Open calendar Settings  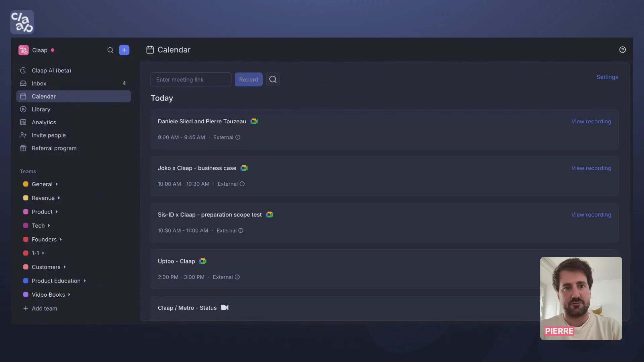[607, 77]
